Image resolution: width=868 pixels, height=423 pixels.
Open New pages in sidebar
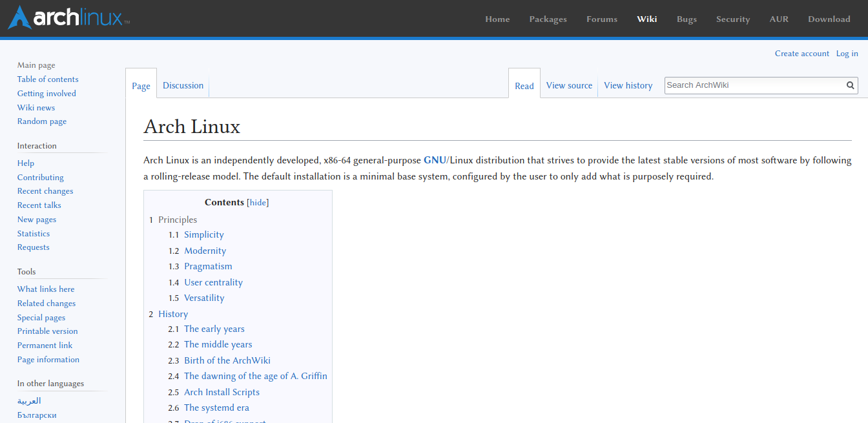coord(37,220)
